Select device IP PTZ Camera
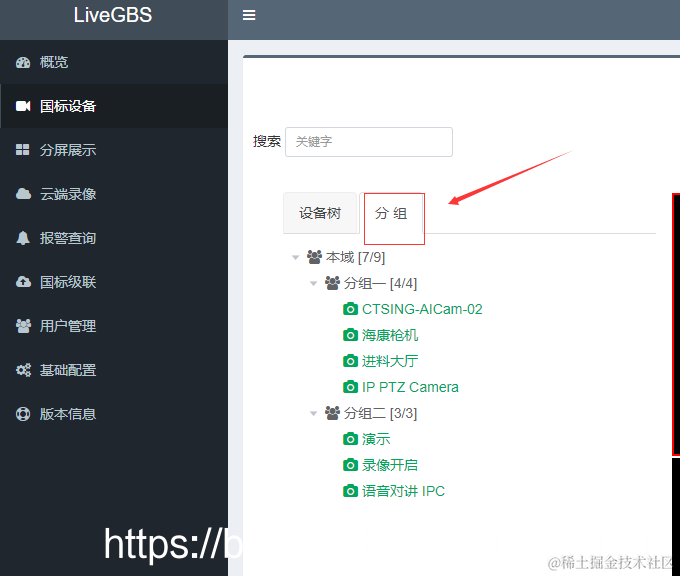Viewport: 680px width, 576px height. click(x=410, y=387)
